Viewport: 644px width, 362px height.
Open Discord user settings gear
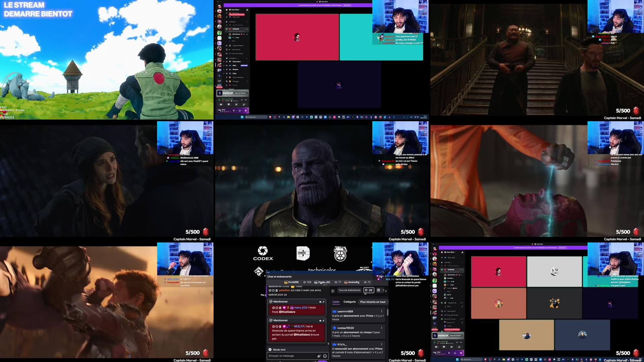[246, 111]
